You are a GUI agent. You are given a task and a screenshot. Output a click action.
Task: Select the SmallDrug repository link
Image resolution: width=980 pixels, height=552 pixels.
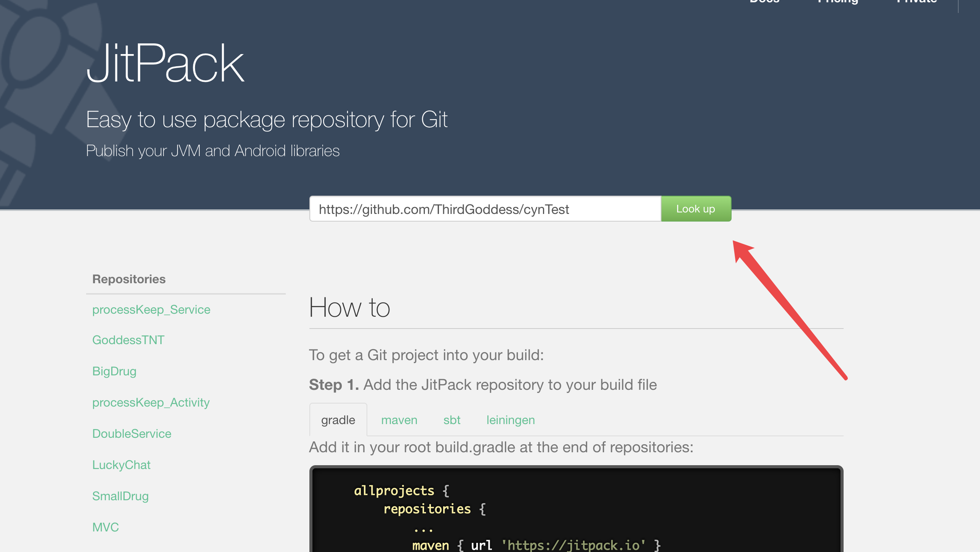120,496
